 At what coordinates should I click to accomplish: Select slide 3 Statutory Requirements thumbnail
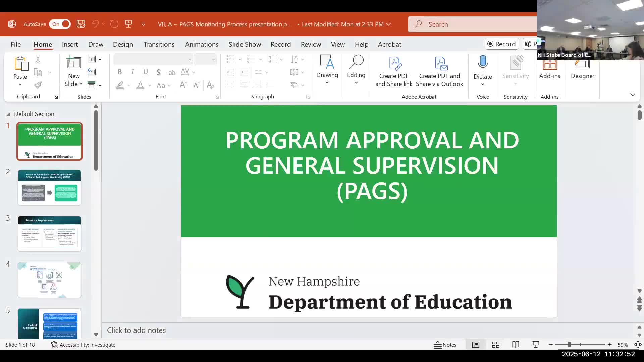click(x=49, y=234)
